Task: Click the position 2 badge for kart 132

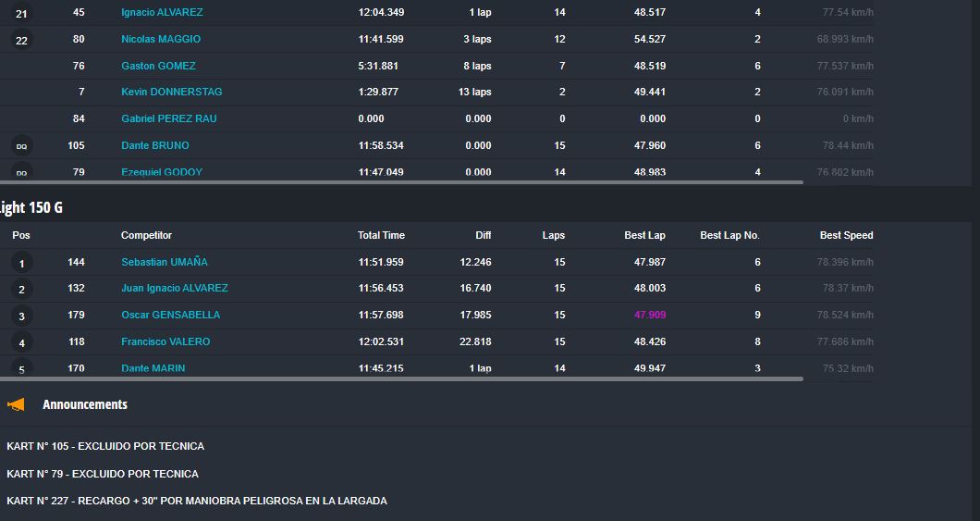Action: point(21,290)
